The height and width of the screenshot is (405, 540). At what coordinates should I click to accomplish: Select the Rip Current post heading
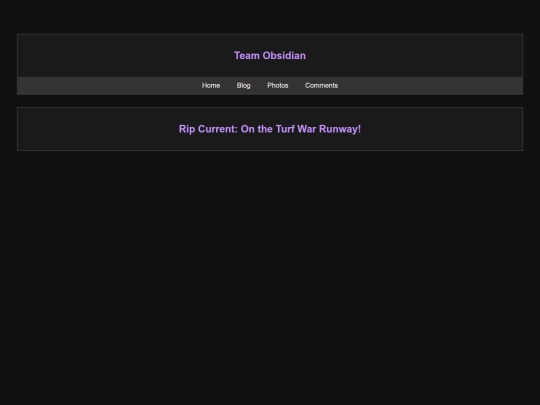coord(270,129)
